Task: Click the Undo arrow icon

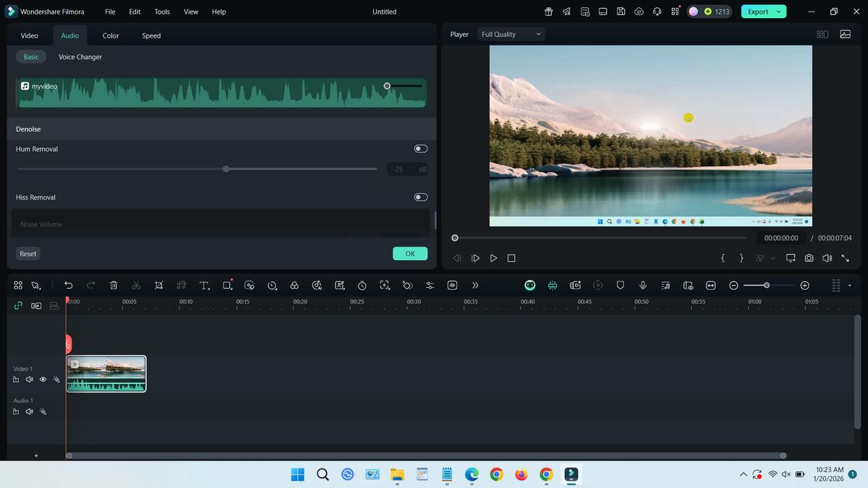Action: coord(68,285)
